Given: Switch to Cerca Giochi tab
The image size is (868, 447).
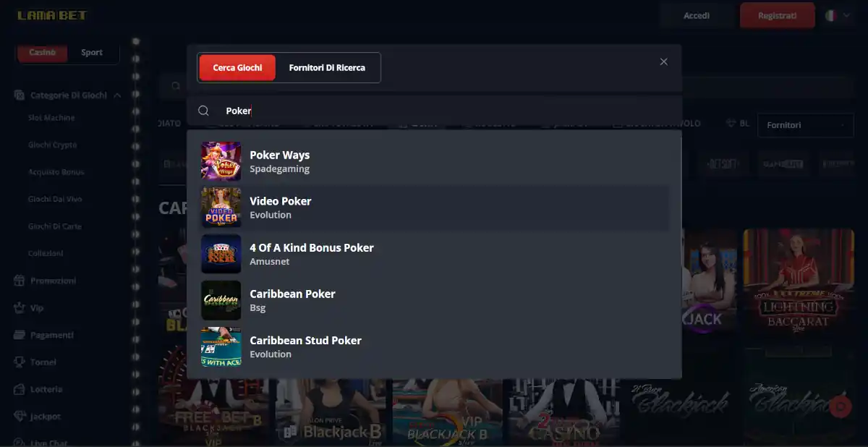Looking at the screenshot, I should click(237, 67).
